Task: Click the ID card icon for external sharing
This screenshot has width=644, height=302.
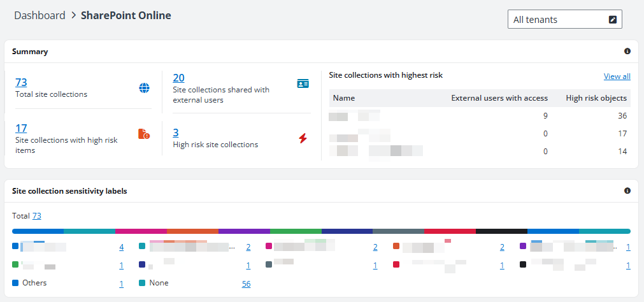Action: click(x=303, y=84)
